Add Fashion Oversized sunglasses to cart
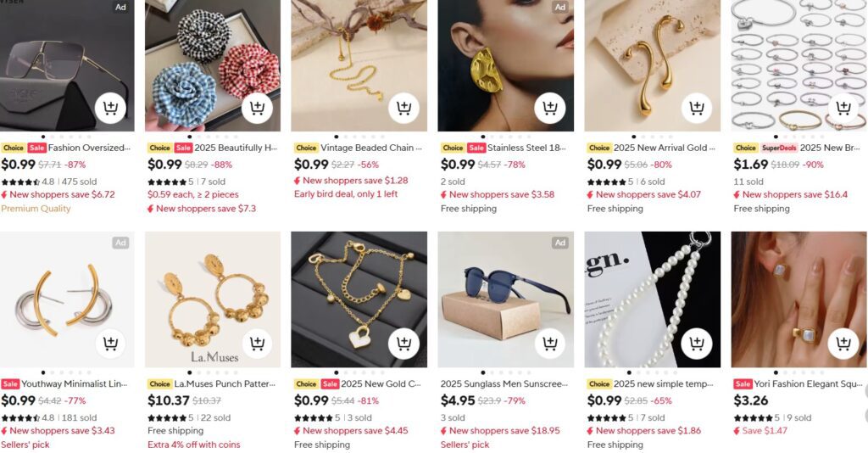 [110, 108]
